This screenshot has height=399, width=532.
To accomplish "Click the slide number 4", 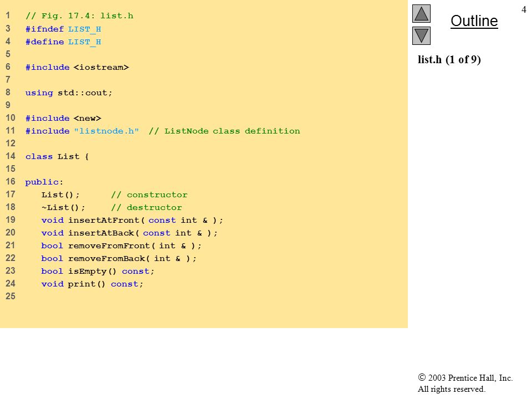I will pyautogui.click(x=524, y=9).
